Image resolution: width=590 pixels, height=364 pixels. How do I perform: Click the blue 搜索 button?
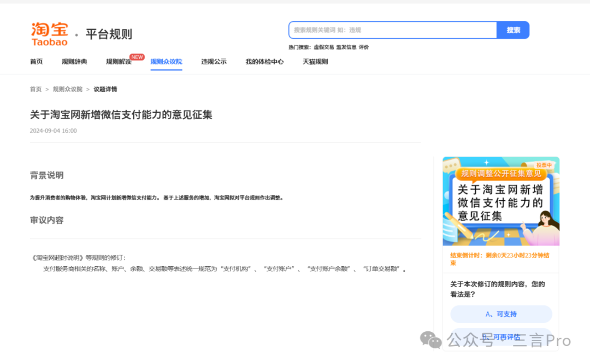tap(513, 30)
